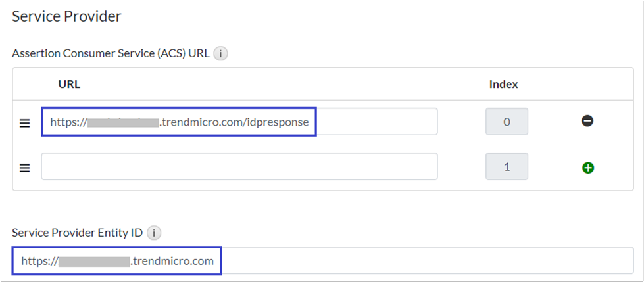Grab the drag handle of the idpresponse URL row
The width and height of the screenshot is (644, 282).
point(25,122)
